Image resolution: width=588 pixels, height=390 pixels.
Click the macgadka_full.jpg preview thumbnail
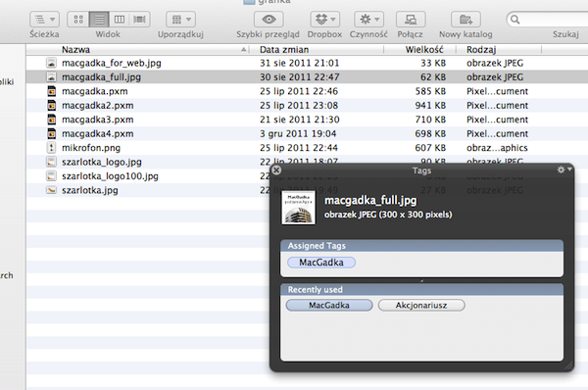tap(299, 208)
